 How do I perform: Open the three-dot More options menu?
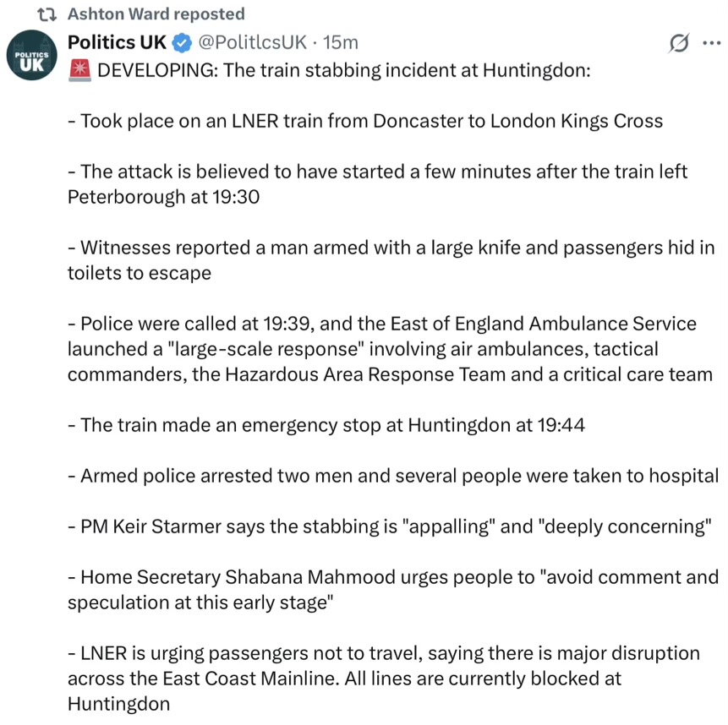coord(711,42)
